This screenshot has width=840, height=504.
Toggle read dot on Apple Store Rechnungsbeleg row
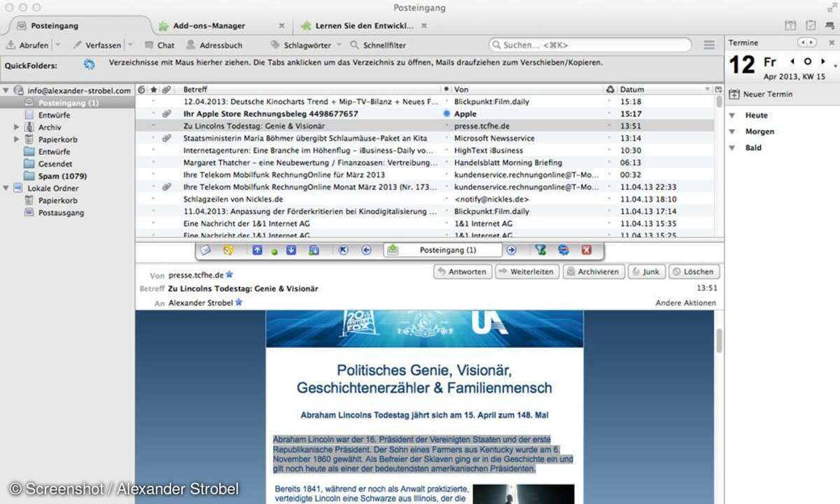tap(447, 113)
